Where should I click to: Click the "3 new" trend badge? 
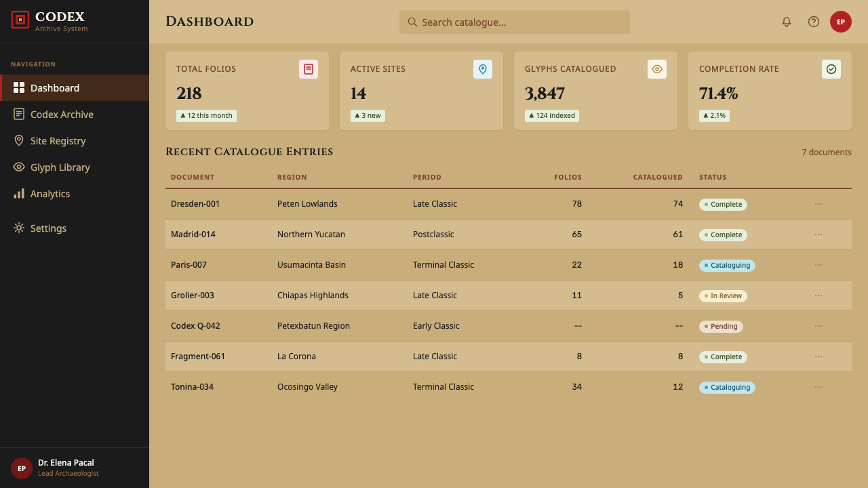(368, 115)
